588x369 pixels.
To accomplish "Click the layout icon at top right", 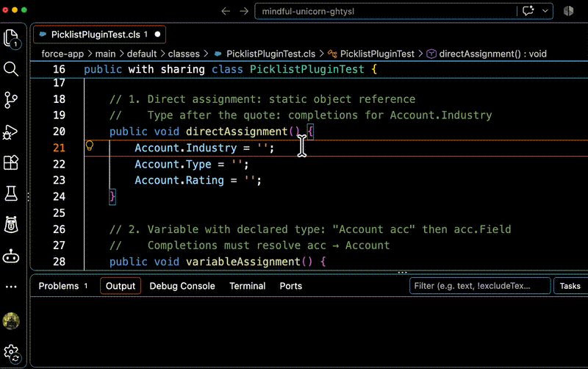I will [x=568, y=11].
